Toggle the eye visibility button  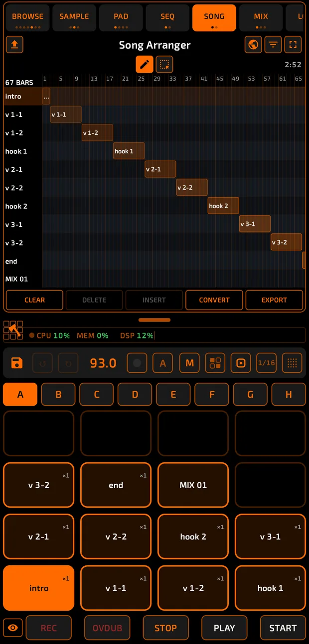point(13,628)
